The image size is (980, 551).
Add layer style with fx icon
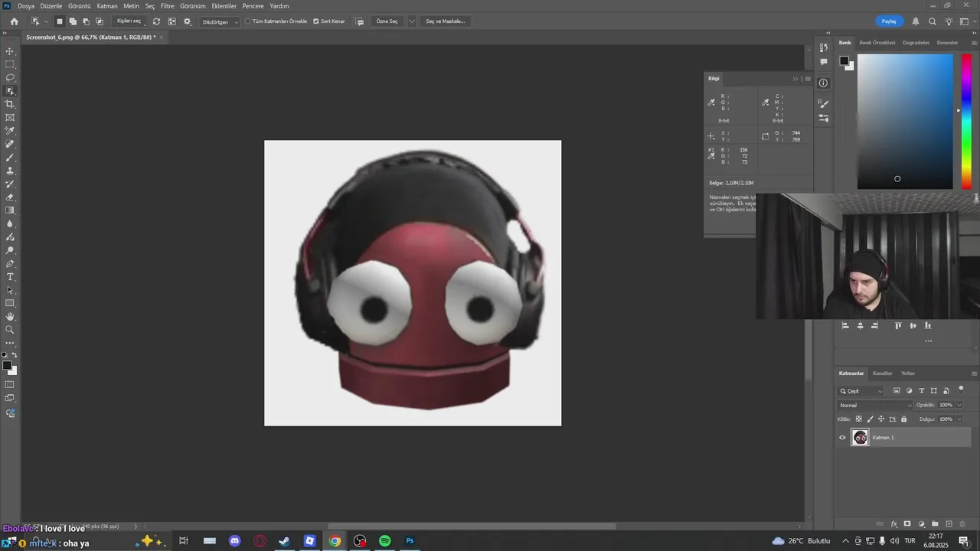coord(893,524)
